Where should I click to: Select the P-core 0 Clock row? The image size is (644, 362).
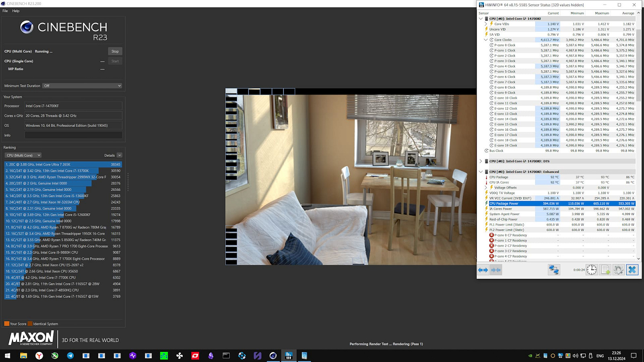[x=559, y=45]
